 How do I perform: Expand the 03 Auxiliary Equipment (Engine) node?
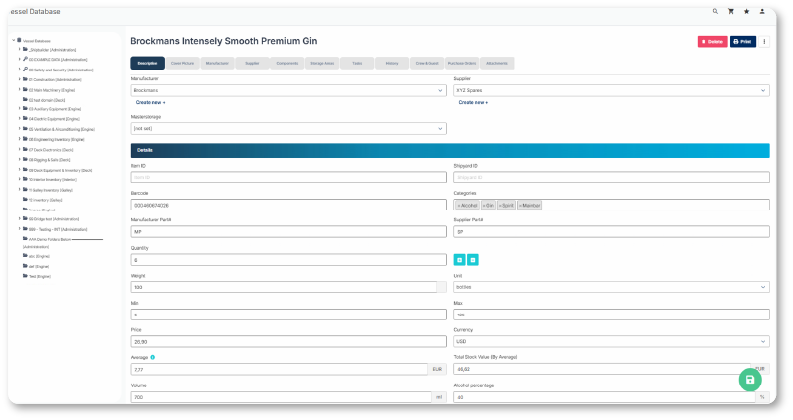coord(20,109)
